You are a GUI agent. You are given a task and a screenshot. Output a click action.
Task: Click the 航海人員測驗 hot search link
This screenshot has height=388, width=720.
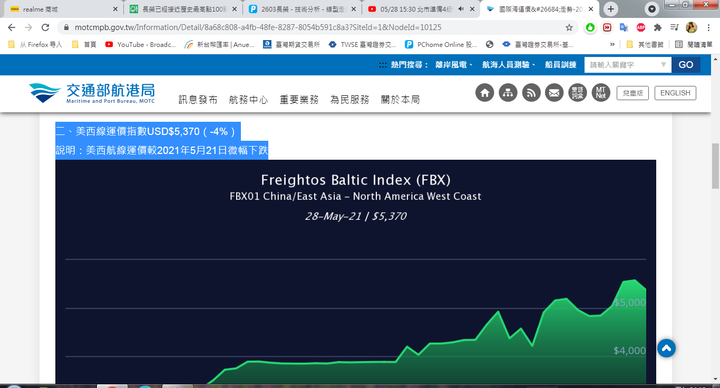[506, 65]
